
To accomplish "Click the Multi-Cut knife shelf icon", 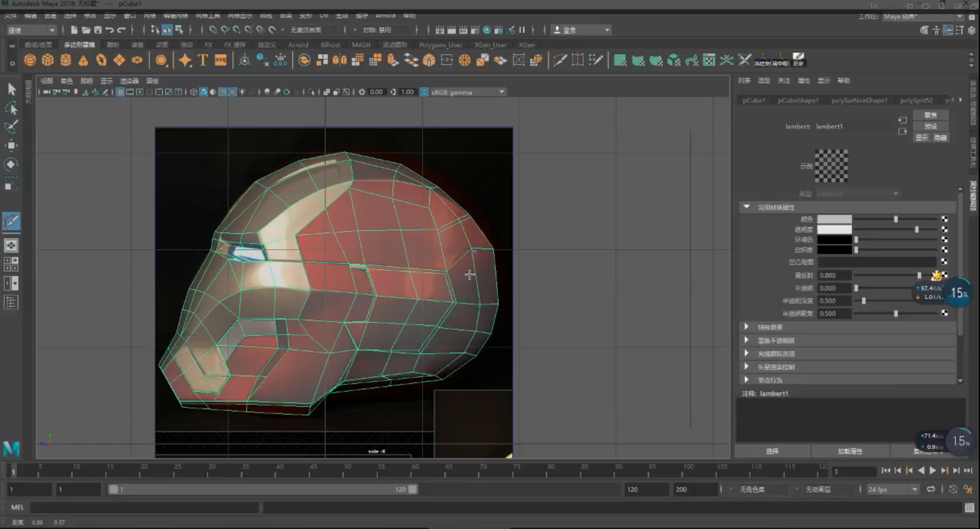I will pos(560,60).
